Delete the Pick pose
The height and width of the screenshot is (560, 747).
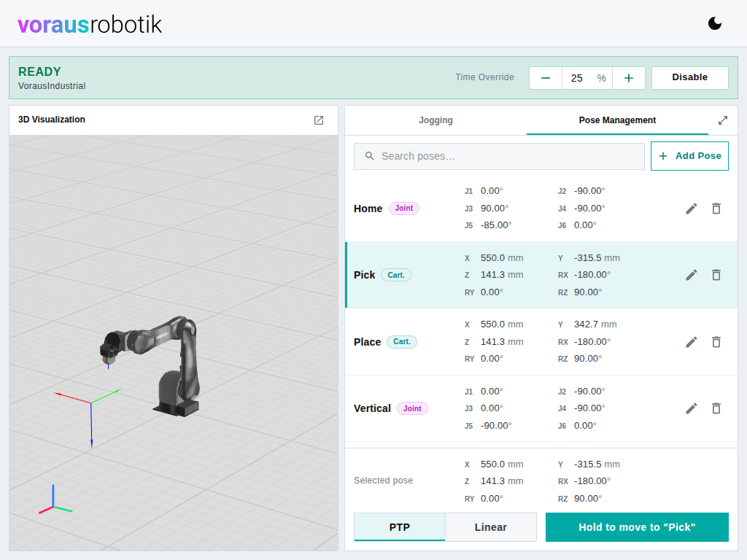[x=716, y=275]
